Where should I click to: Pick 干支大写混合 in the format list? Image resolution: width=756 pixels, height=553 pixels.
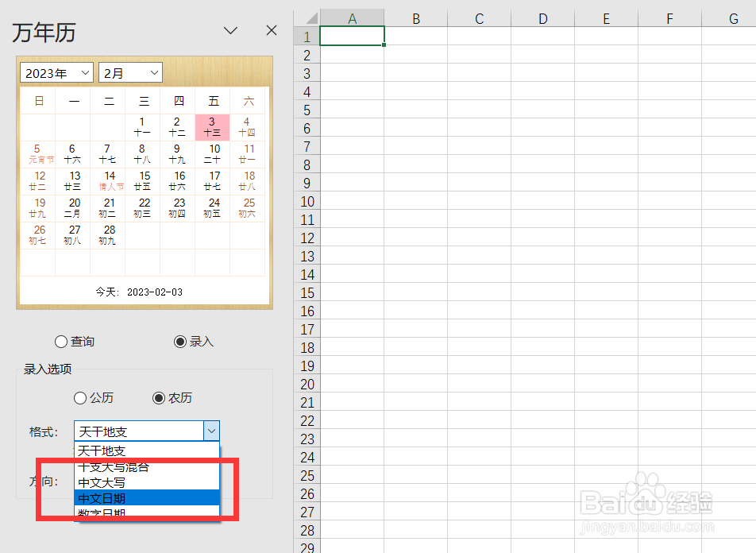tap(147, 466)
